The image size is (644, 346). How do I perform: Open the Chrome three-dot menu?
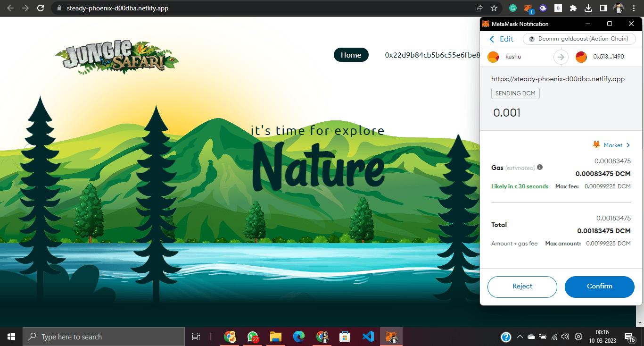point(634,8)
